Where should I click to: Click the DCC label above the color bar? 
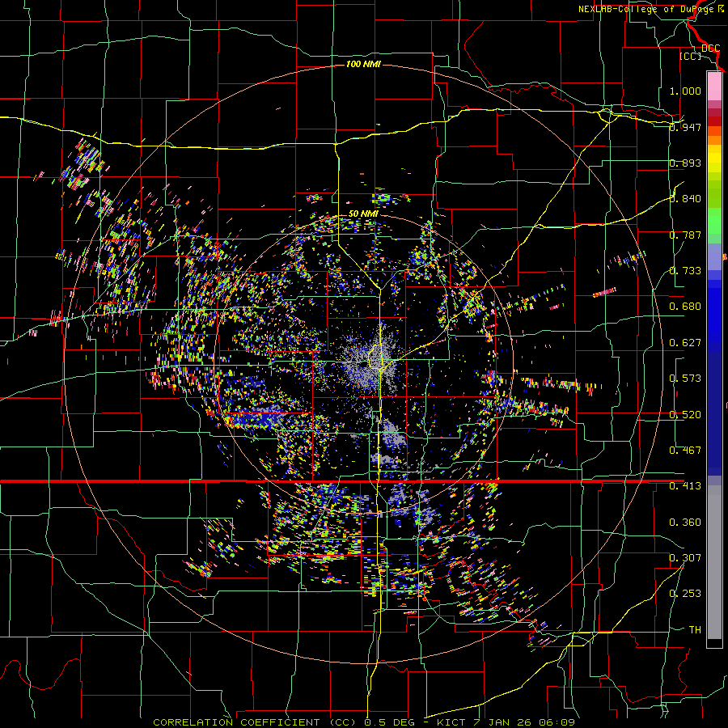[710, 49]
